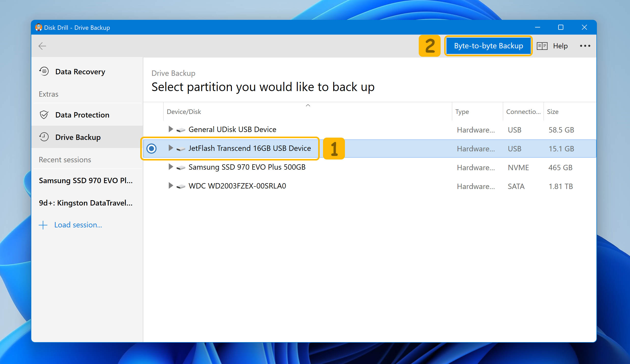Click the 58.5 GB size cell
The width and height of the screenshot is (630, 364).
561,130
